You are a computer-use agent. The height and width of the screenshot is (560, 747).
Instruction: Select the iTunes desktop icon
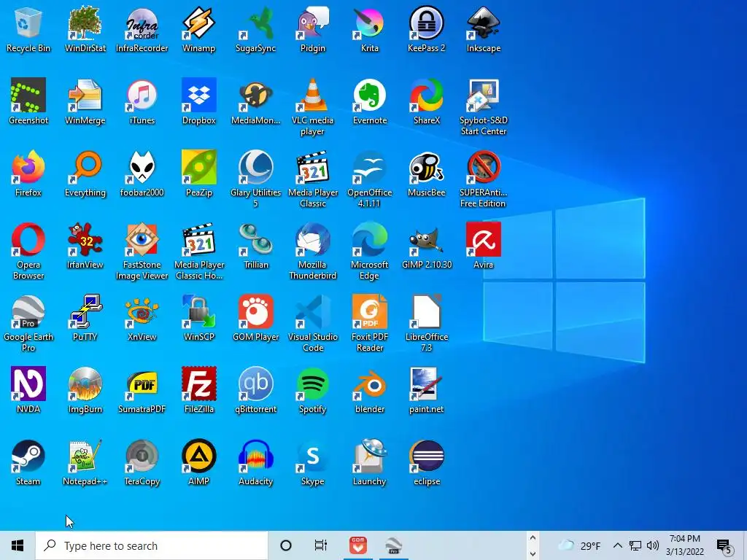142,102
